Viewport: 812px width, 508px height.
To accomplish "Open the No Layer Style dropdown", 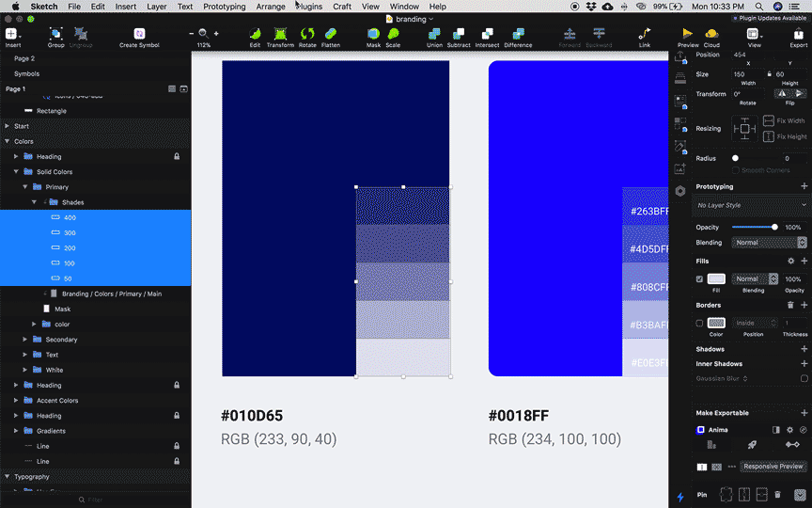I will [x=751, y=205].
